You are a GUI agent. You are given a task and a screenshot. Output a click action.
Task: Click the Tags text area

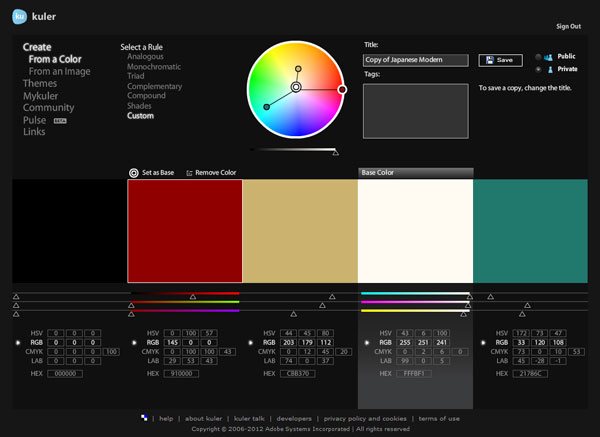point(416,111)
